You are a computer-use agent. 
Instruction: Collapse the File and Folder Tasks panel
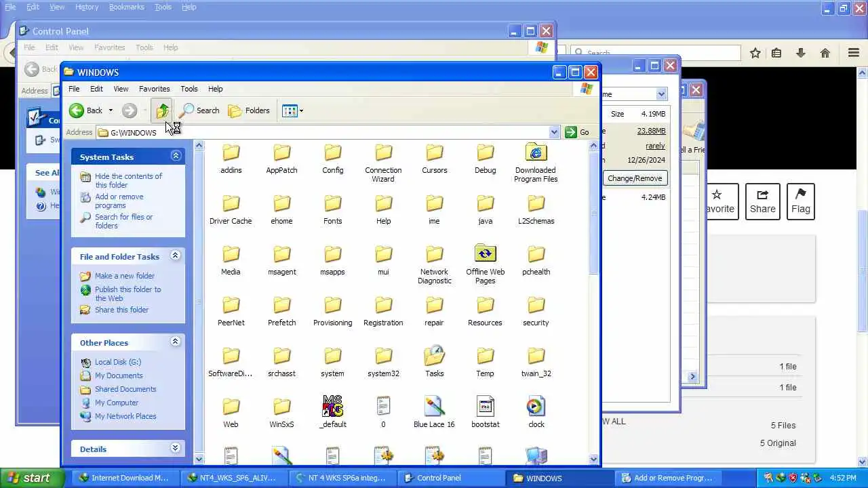tap(175, 256)
